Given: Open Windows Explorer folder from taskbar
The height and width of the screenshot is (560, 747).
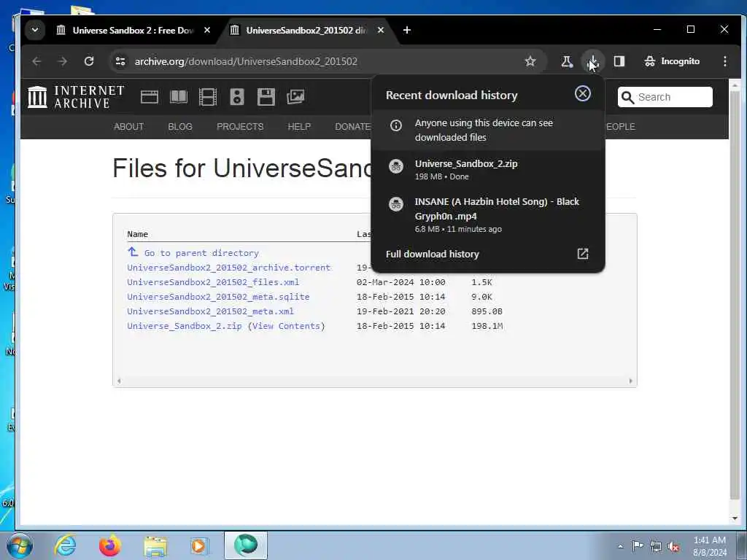Looking at the screenshot, I should pyautogui.click(x=156, y=545).
